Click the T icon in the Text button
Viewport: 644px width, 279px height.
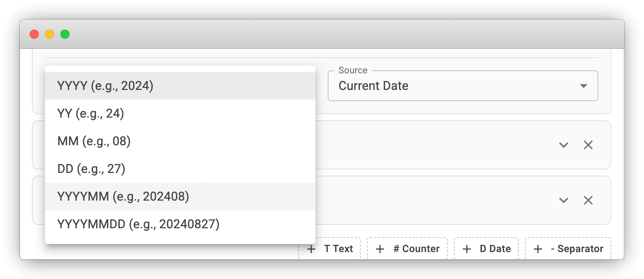326,249
